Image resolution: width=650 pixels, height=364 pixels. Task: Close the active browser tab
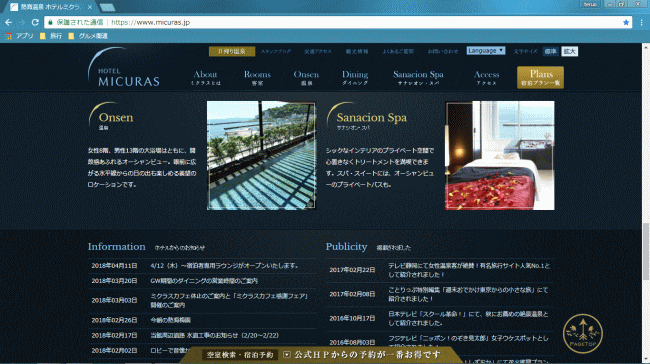[x=90, y=7]
